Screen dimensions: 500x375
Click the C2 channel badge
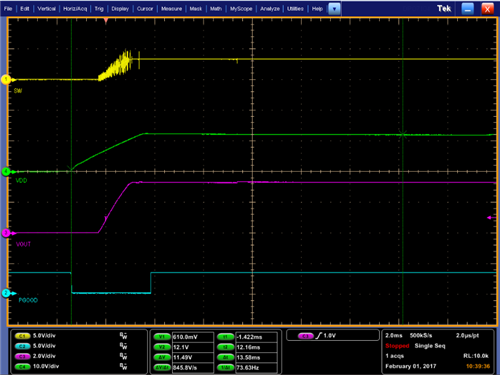tap(22, 346)
